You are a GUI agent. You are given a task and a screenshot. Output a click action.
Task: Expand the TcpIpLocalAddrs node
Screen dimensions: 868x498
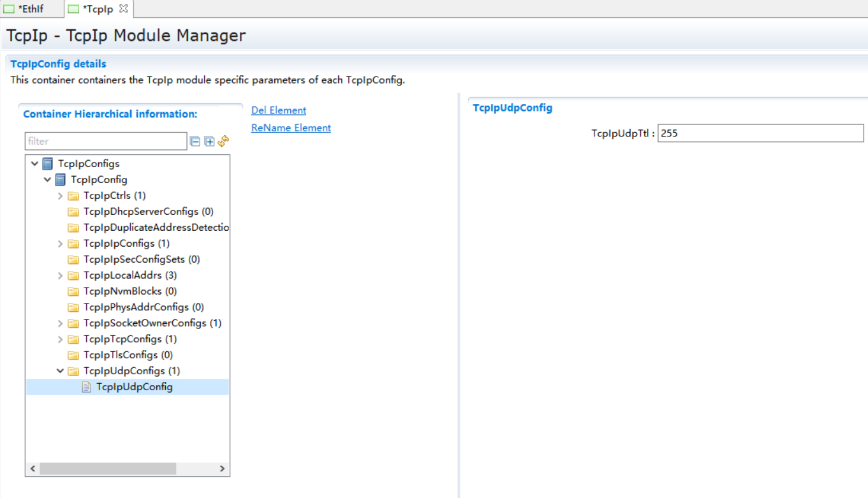tap(61, 275)
